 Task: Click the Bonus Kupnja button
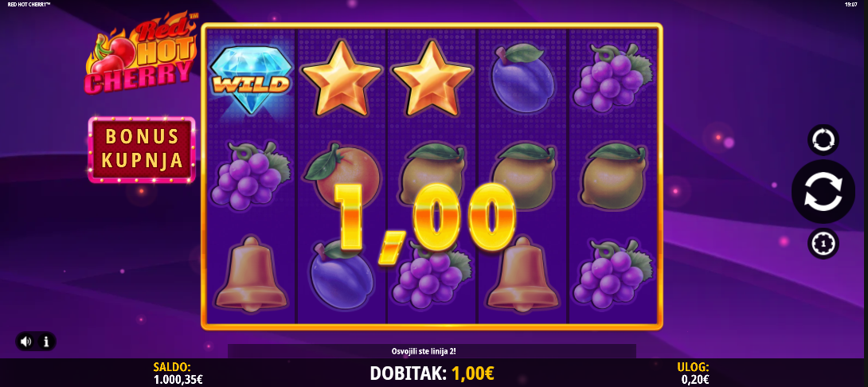(x=142, y=150)
